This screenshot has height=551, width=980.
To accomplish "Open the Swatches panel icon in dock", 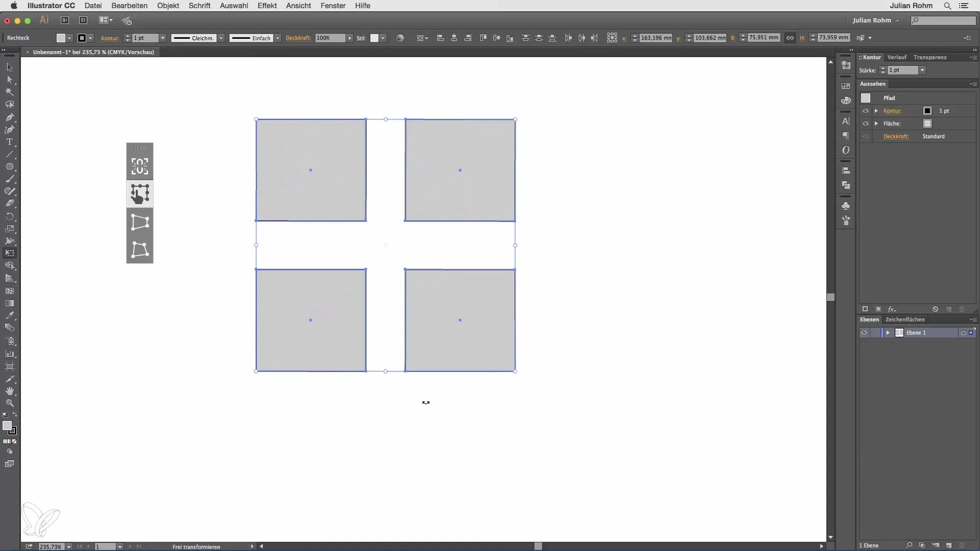I will coord(846,86).
